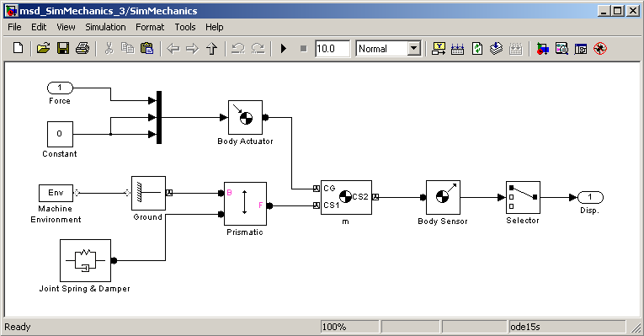Stop simulation with the square stop button
The image size is (644, 336).
304,49
